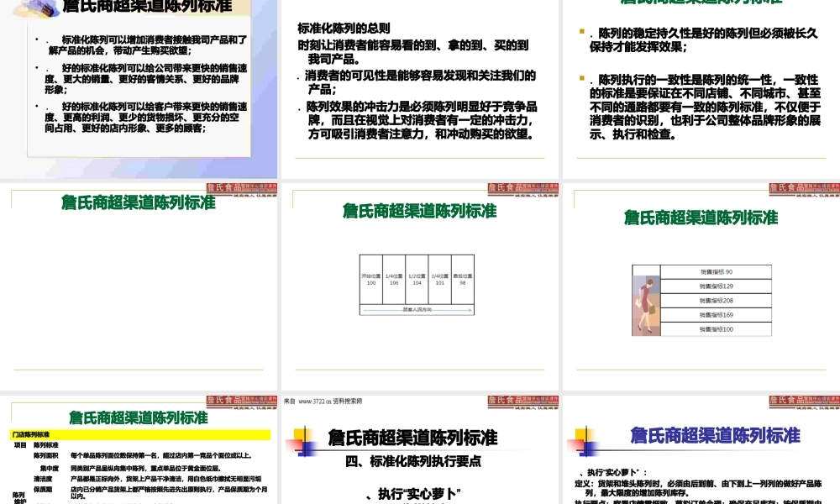840x504 pixels.
Task: Click the 销售指标129 shelf row
Action: pos(717,286)
